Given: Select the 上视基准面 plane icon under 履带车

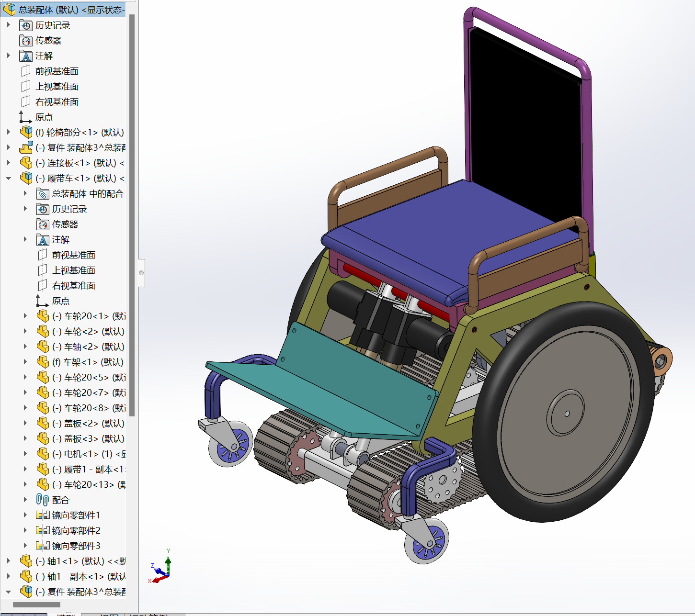Looking at the screenshot, I should coord(43,270).
